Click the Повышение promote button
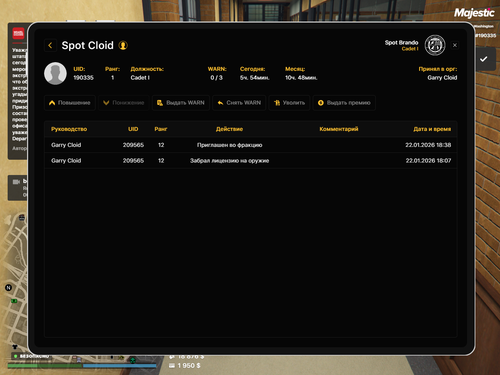This screenshot has height=375, width=500. [x=70, y=103]
